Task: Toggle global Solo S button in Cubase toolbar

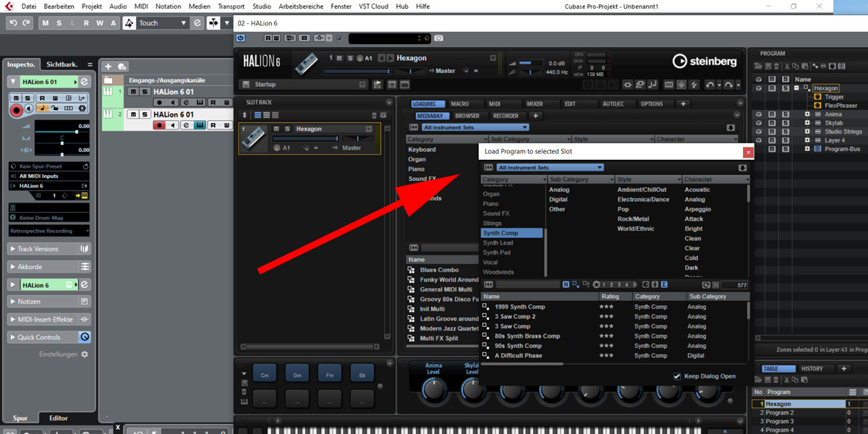Action: coord(59,23)
